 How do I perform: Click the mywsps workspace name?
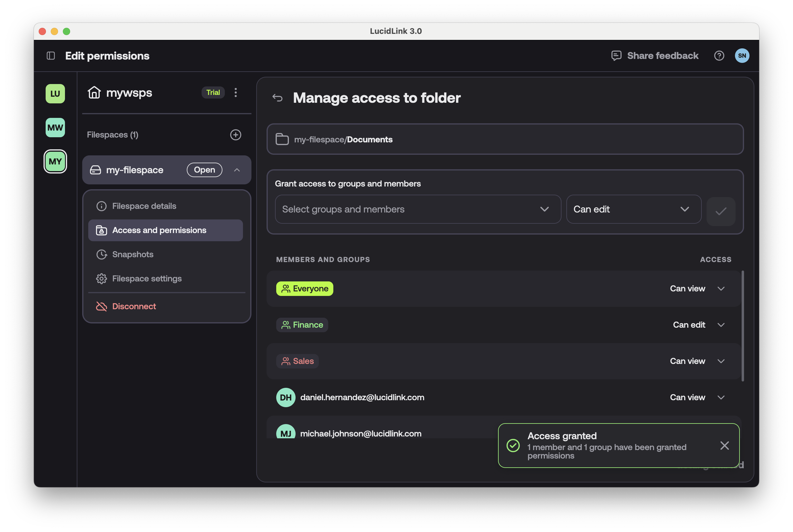(x=129, y=93)
